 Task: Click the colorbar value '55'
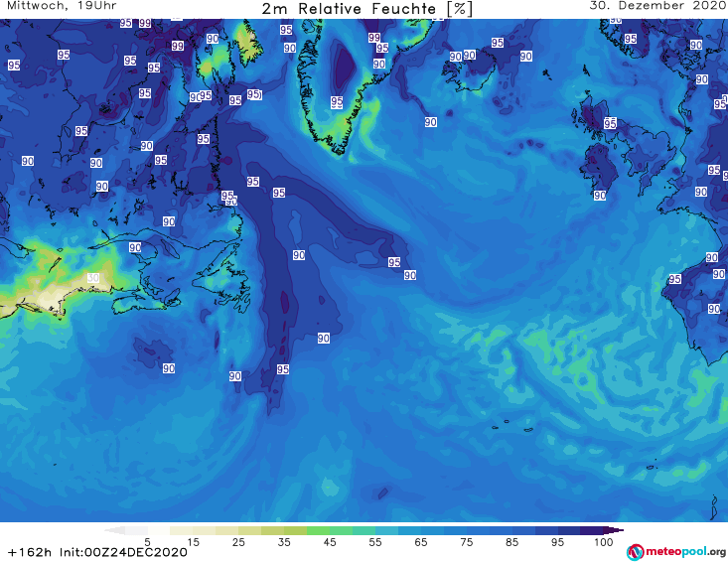[x=375, y=542]
